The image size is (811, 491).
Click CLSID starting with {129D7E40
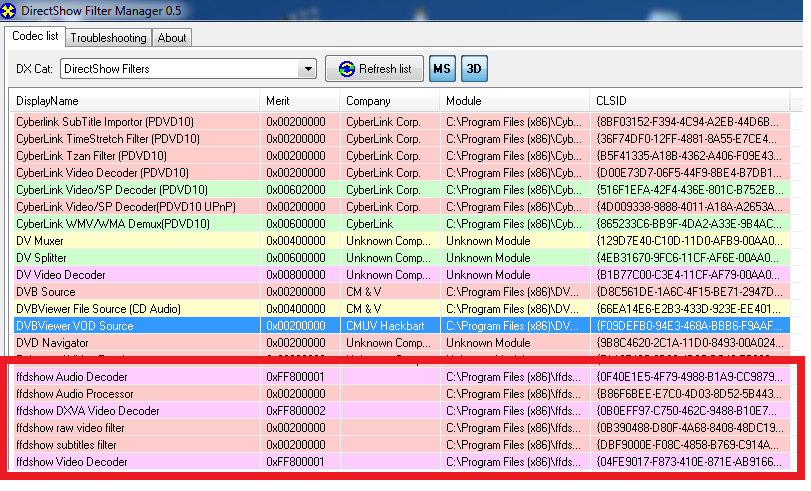689,241
